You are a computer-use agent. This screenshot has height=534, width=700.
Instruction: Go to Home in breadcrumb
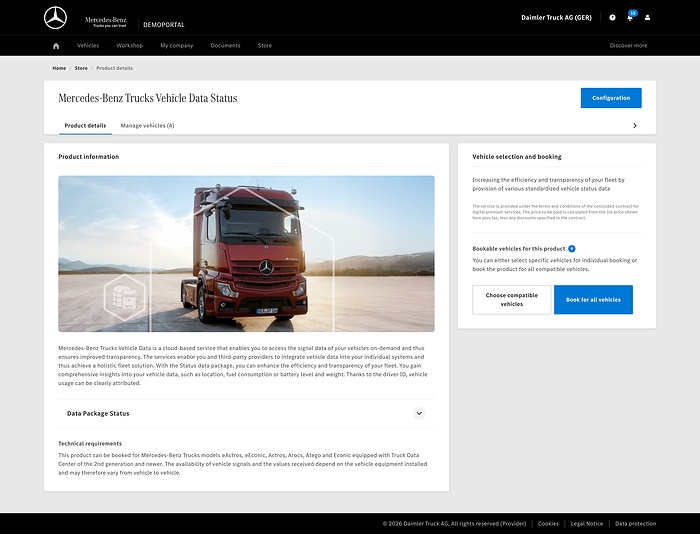59,68
